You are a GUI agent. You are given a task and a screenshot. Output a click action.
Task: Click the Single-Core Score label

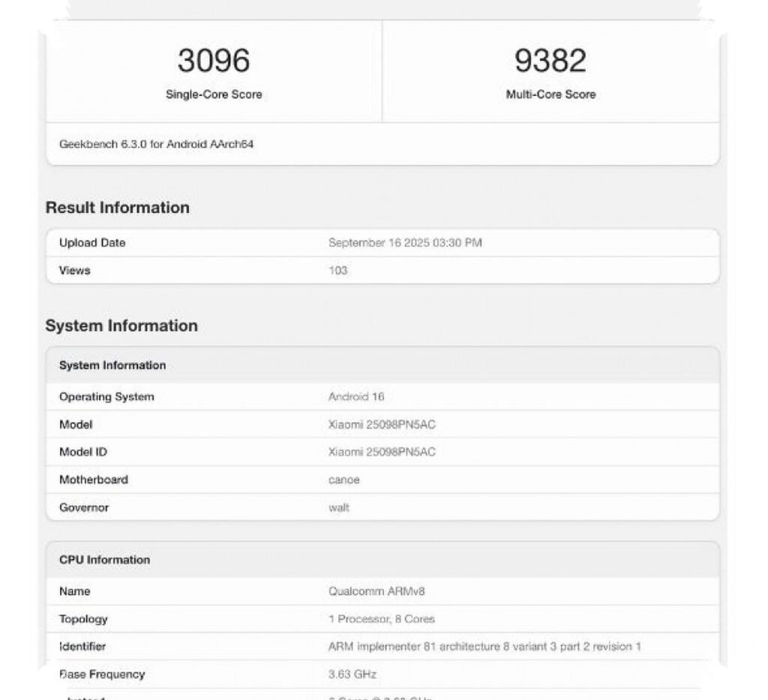coord(214,94)
